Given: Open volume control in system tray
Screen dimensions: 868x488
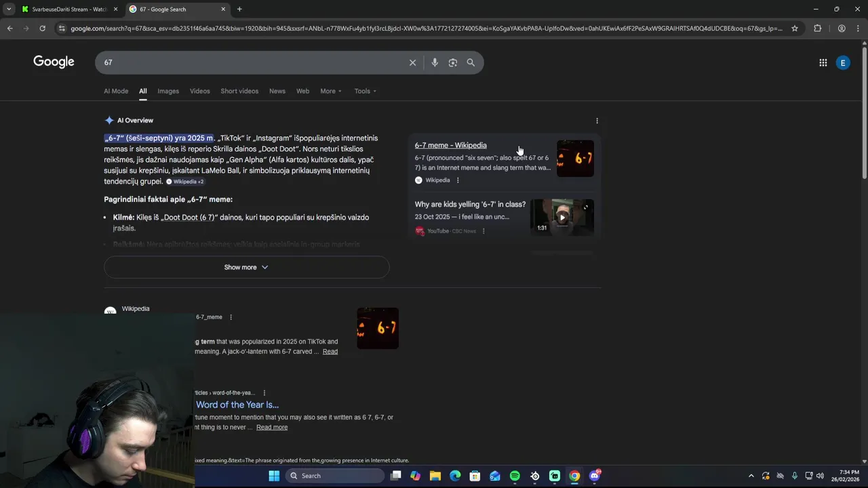Looking at the screenshot, I should point(820,476).
